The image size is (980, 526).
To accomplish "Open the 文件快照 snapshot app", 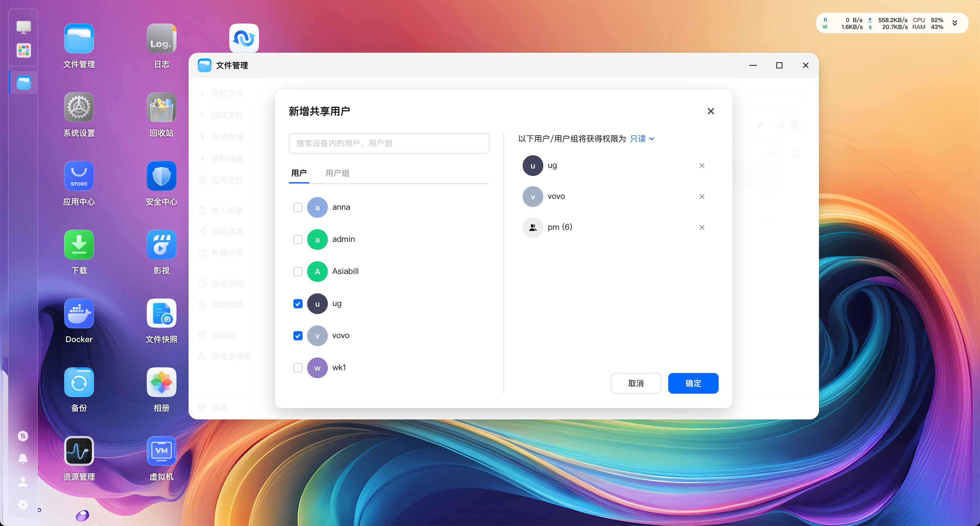I will click(x=161, y=314).
